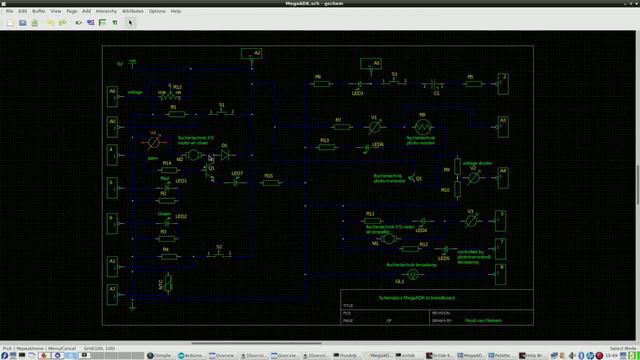Click the 'Schematics MegaADK in breadboard' title text

[x=416, y=298]
